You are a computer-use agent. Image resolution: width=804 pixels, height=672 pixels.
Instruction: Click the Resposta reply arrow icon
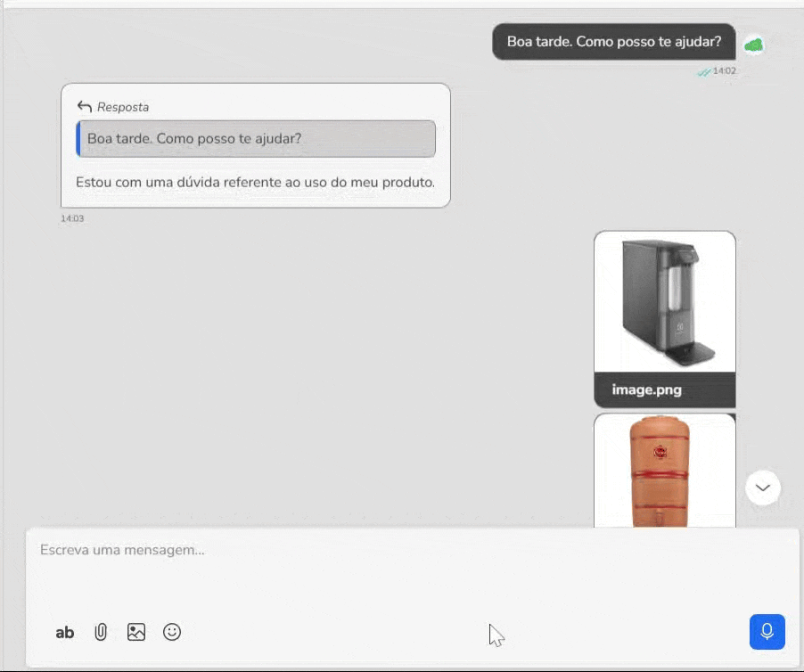pyautogui.click(x=84, y=107)
